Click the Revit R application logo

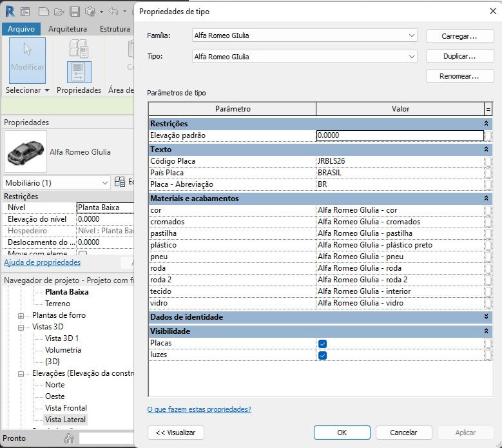point(10,12)
